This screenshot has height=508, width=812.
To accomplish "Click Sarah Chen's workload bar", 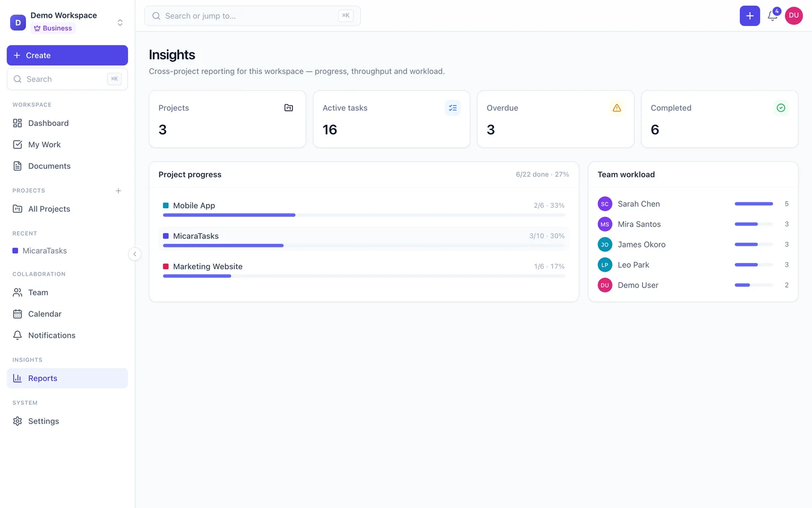I will 754,204.
